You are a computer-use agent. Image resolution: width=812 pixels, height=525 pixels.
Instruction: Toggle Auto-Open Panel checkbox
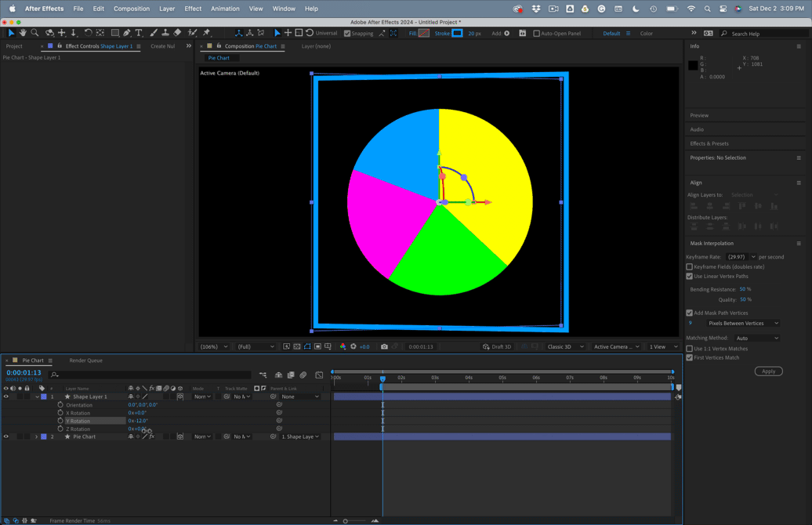tap(536, 33)
